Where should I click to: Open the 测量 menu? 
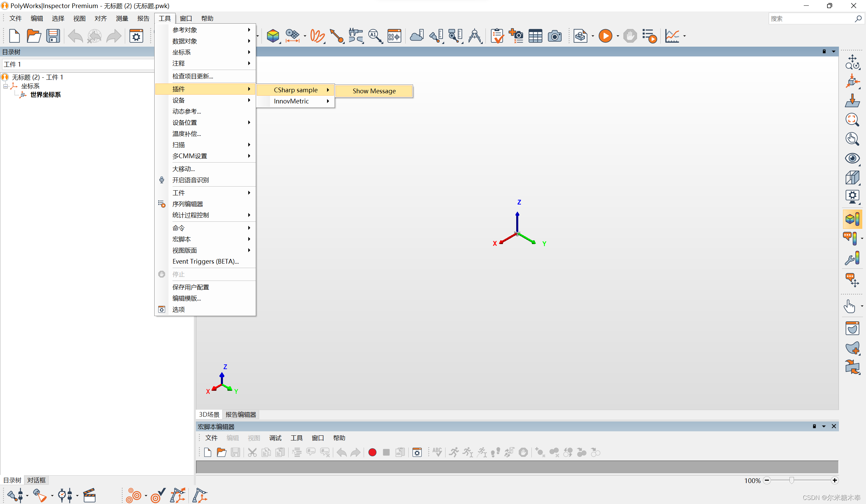(x=122, y=18)
